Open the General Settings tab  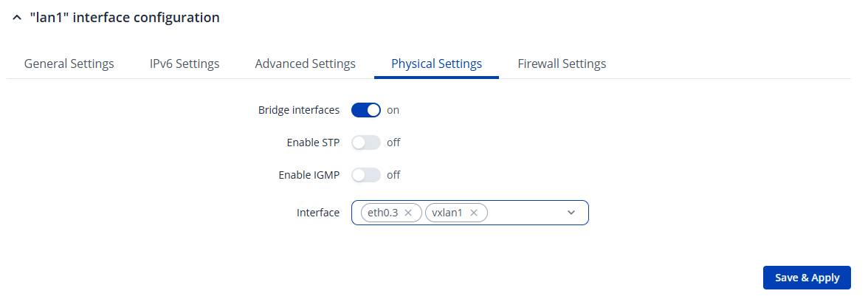click(69, 64)
